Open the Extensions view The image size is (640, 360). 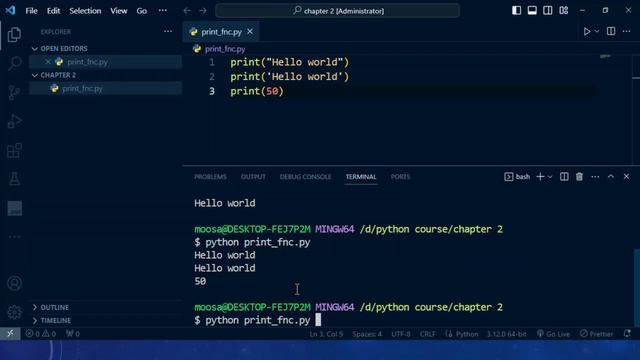[x=14, y=151]
